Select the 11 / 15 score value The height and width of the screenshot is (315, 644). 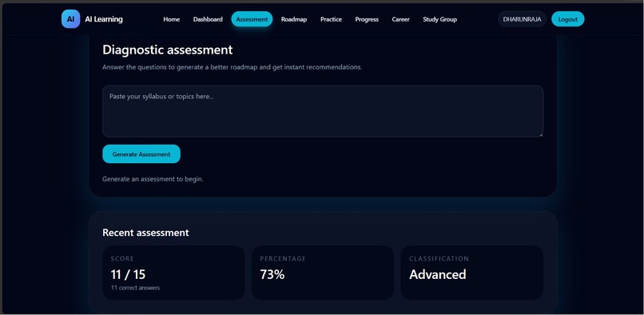pyautogui.click(x=128, y=274)
